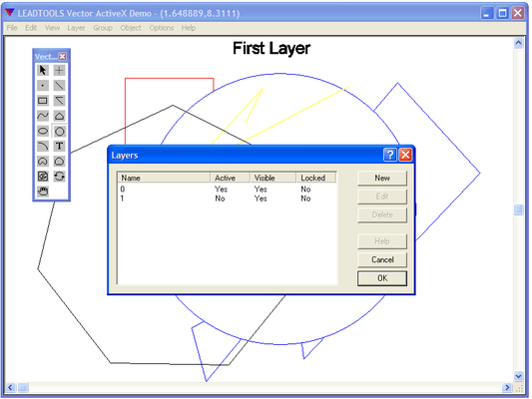Pick the arc tool
Screen dimensions: 532x399
point(43,146)
